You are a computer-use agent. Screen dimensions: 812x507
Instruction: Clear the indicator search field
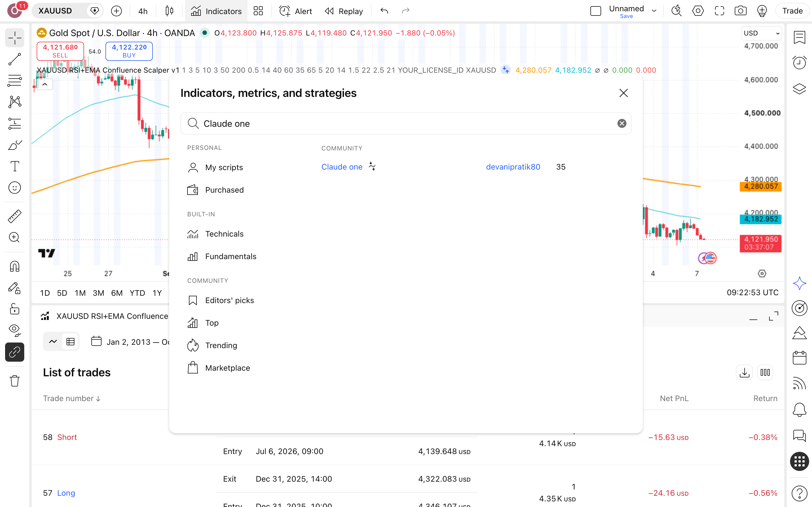point(622,123)
